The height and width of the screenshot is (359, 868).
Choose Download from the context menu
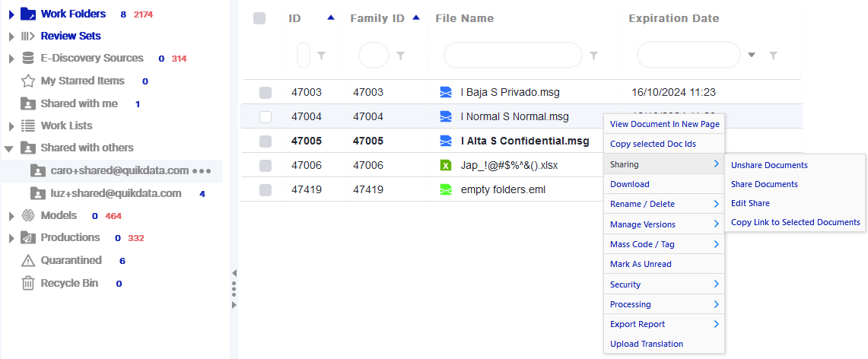pos(663,184)
